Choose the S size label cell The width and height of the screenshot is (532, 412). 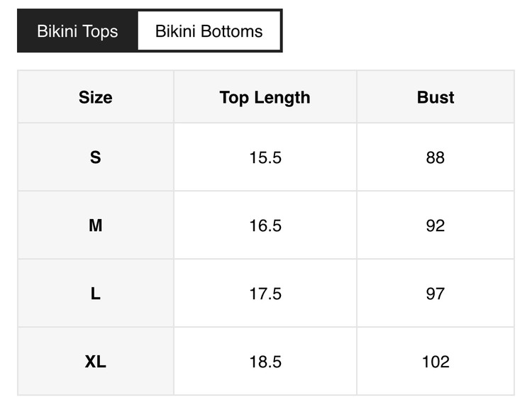pos(96,157)
